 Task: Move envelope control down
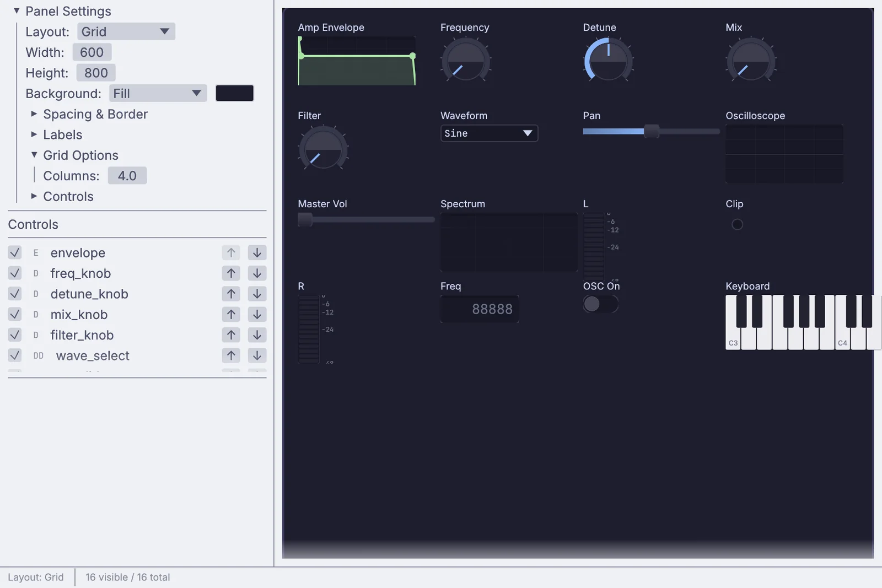coord(257,253)
